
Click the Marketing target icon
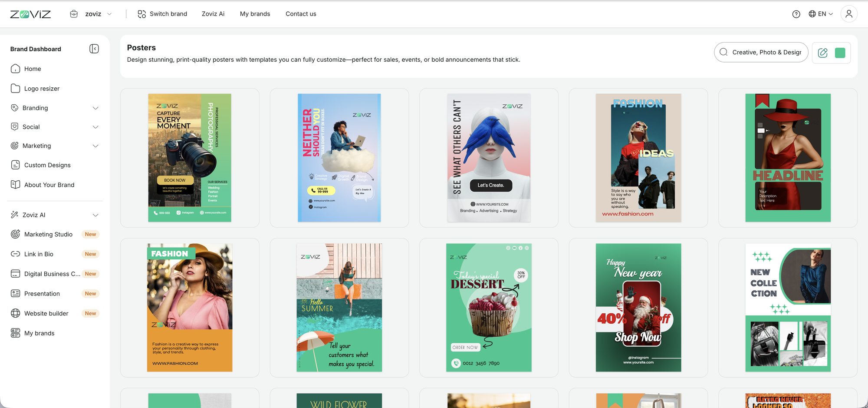[x=14, y=146]
